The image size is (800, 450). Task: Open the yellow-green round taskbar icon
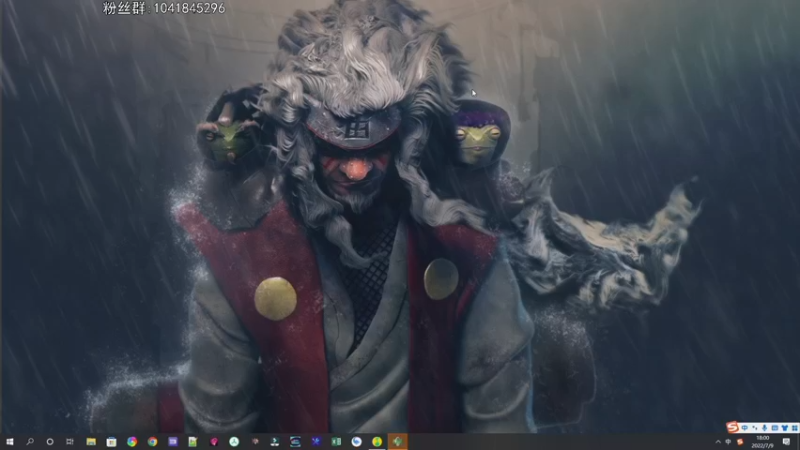[x=377, y=442]
